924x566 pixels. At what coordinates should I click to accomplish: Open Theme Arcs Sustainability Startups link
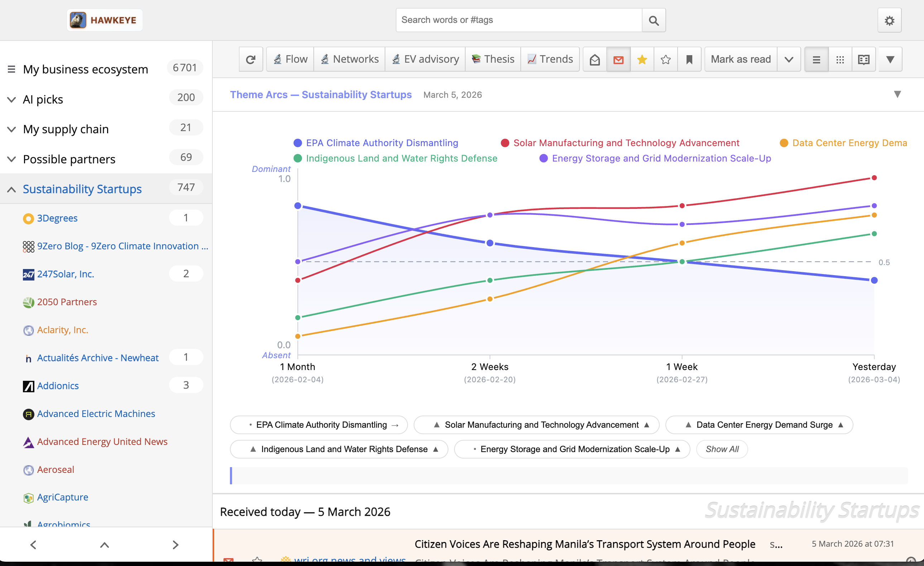321,95
